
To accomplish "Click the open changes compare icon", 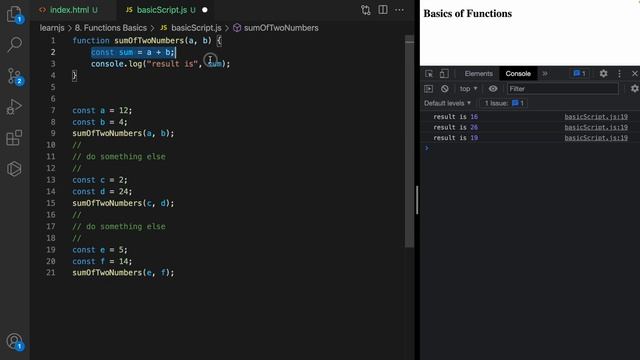I will 366,10.
